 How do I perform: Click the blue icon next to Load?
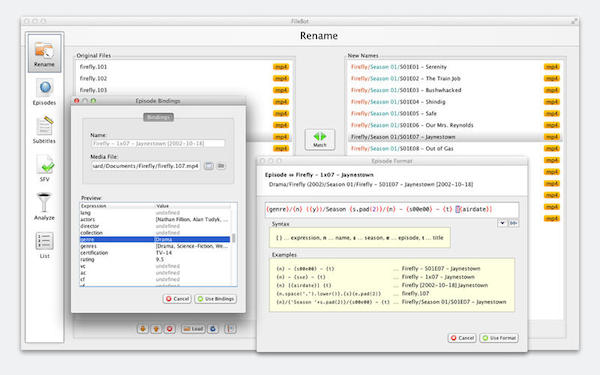point(213,329)
